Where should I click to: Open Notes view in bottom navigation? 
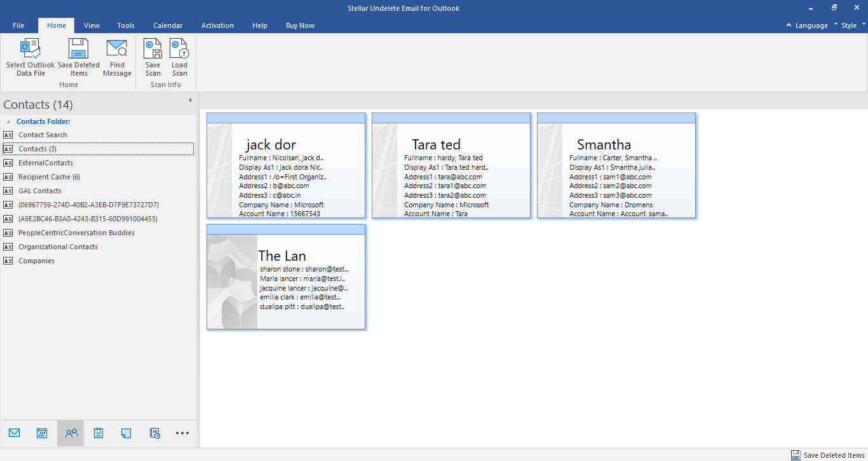click(x=126, y=433)
